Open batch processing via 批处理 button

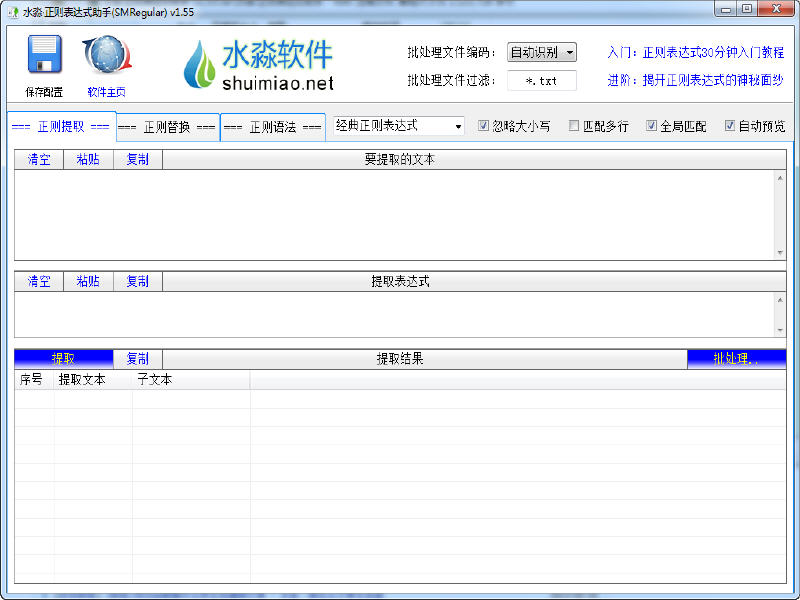coord(737,358)
